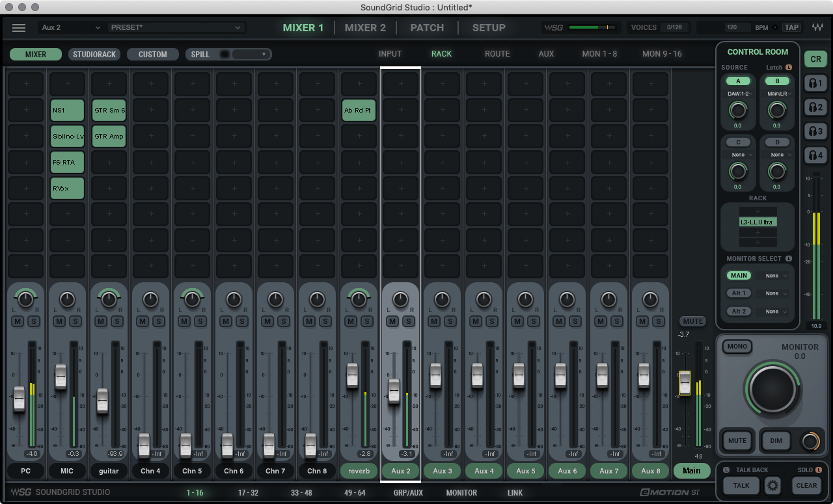Move the reverb channel fader
The image size is (833, 504).
point(352,375)
